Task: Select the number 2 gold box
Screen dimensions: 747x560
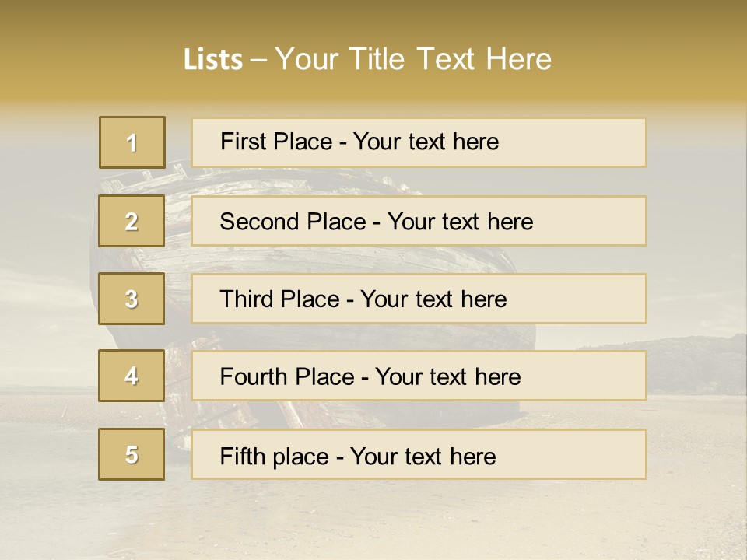Action: (132, 221)
